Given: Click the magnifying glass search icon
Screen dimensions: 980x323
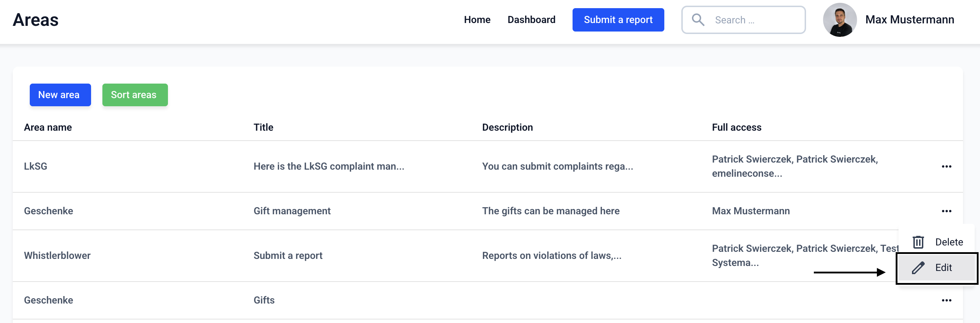Looking at the screenshot, I should pos(698,20).
